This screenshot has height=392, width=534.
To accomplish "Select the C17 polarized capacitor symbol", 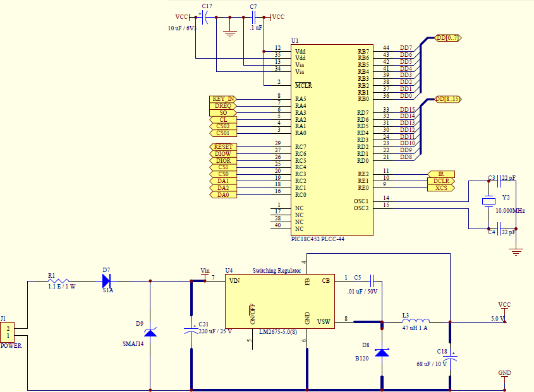I will coord(205,17).
